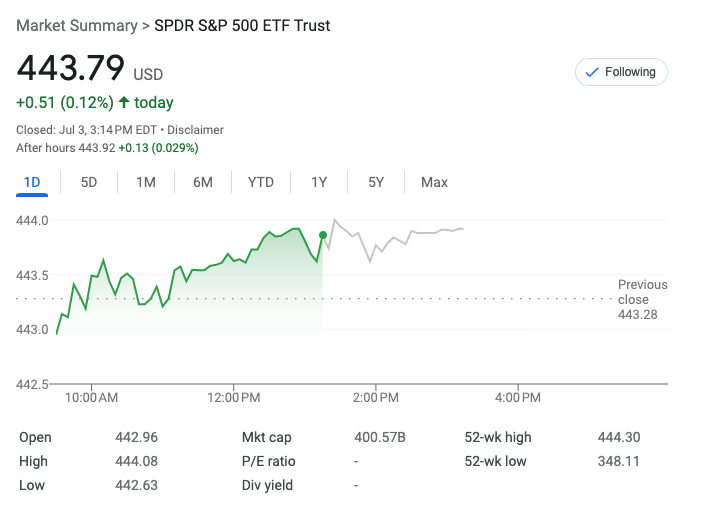Select the YTD chart range

261,182
